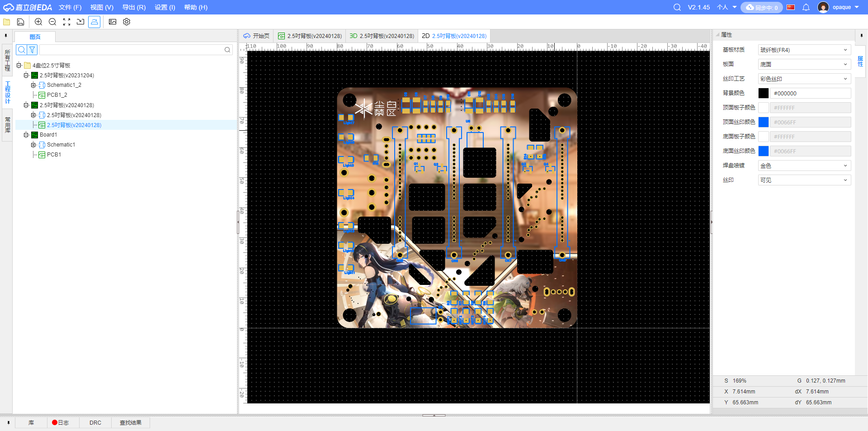
Task: Click the 同步中 sync button
Action: pos(761,7)
